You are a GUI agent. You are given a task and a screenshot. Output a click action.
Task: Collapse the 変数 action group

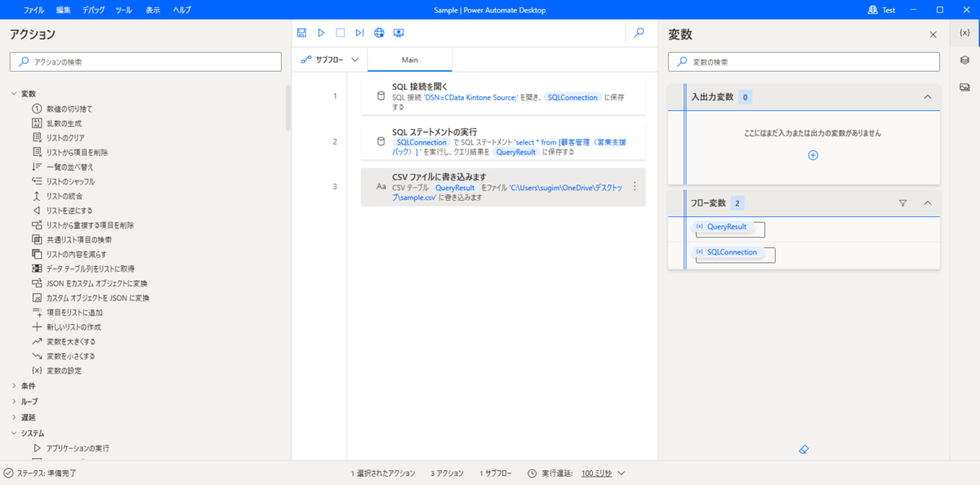[14, 94]
